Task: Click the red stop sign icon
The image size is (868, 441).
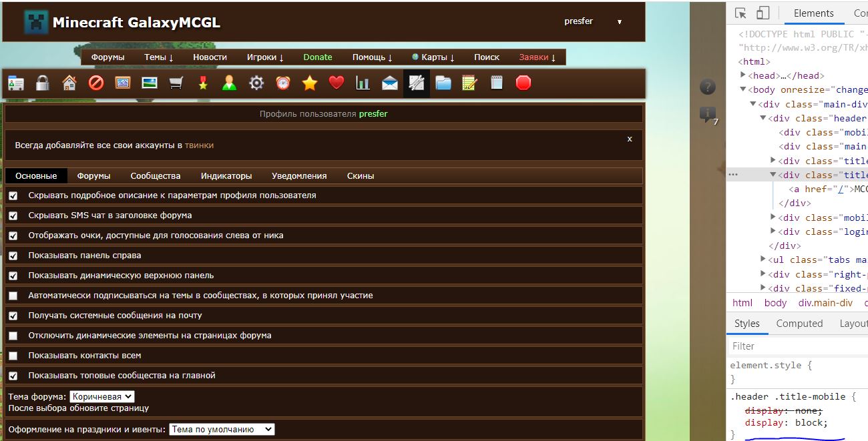Action: click(523, 83)
